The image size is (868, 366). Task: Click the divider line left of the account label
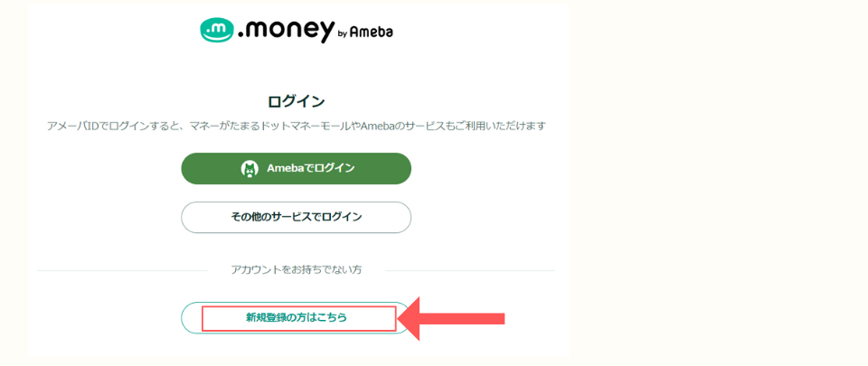coord(122,271)
